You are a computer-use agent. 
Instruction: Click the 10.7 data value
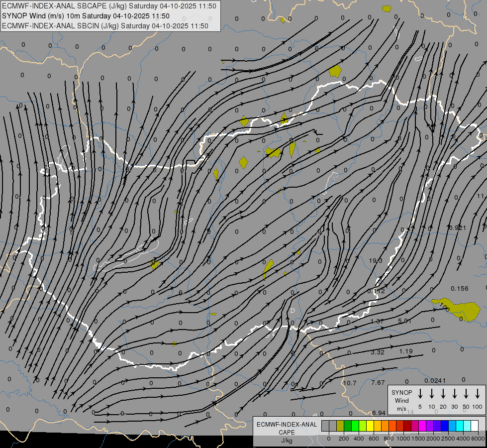pyautogui.click(x=349, y=383)
